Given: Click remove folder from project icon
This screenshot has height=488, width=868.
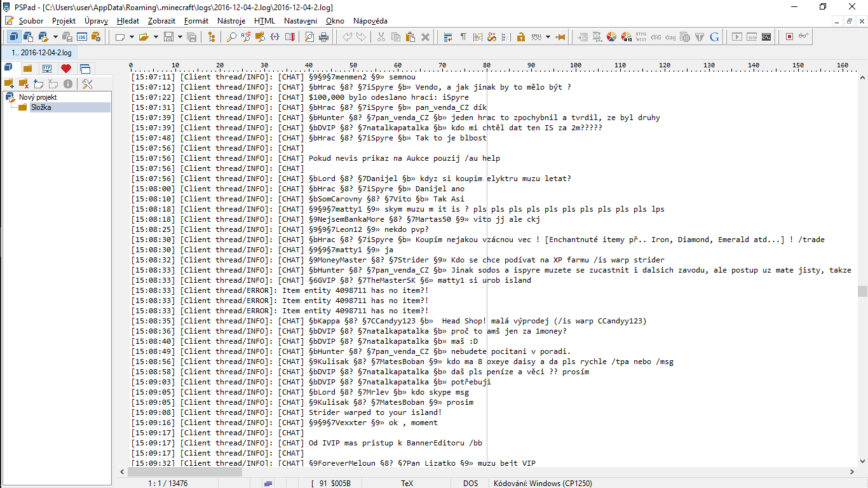Looking at the screenshot, I should [24, 84].
